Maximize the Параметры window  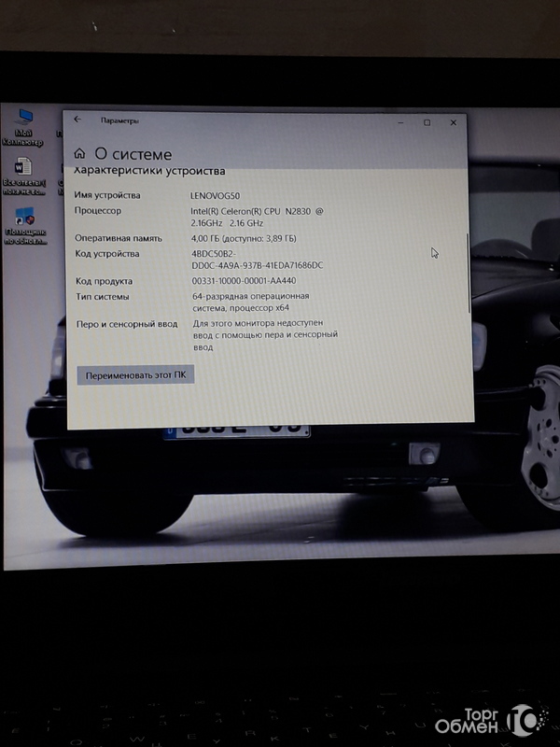tap(427, 122)
